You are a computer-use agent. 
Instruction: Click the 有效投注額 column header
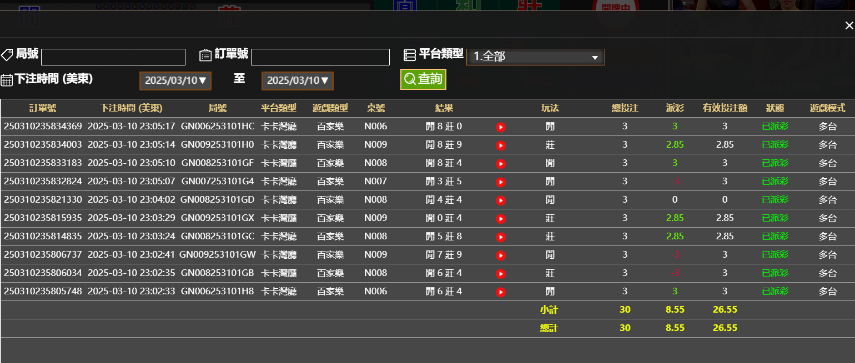tap(725, 108)
